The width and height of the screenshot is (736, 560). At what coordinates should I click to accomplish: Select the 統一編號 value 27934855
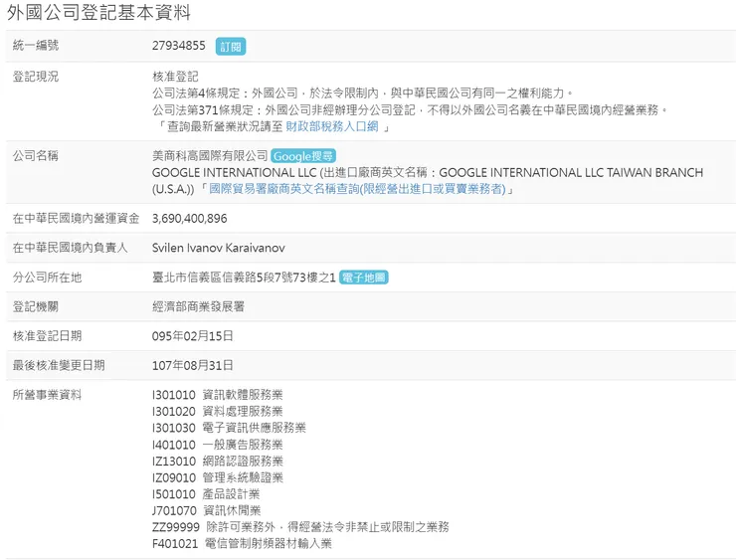pyautogui.click(x=179, y=46)
